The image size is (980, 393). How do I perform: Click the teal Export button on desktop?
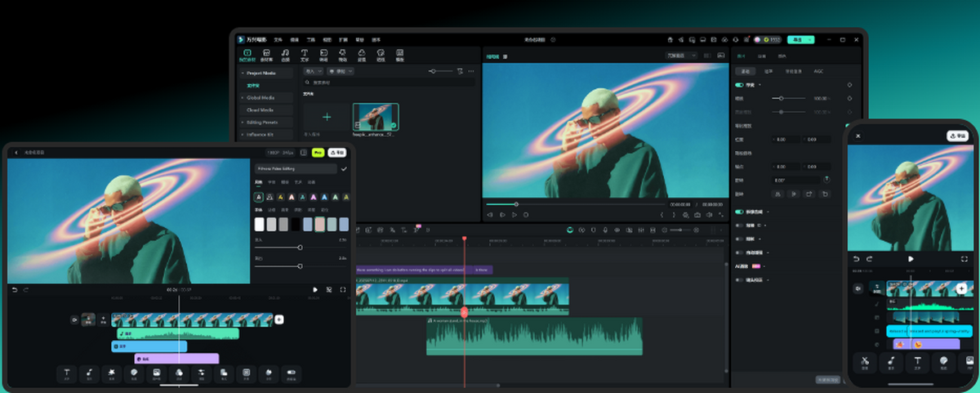[798, 39]
